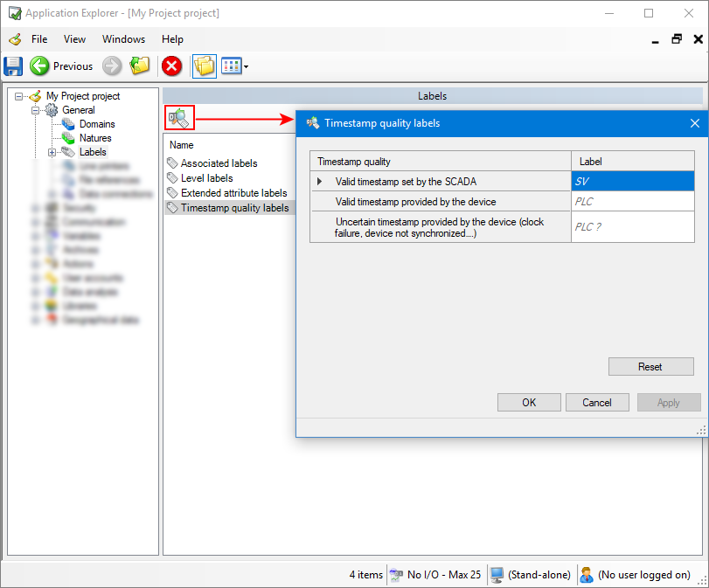The image size is (709, 588).
Task: Click the Save floppy disk icon
Action: point(13,66)
